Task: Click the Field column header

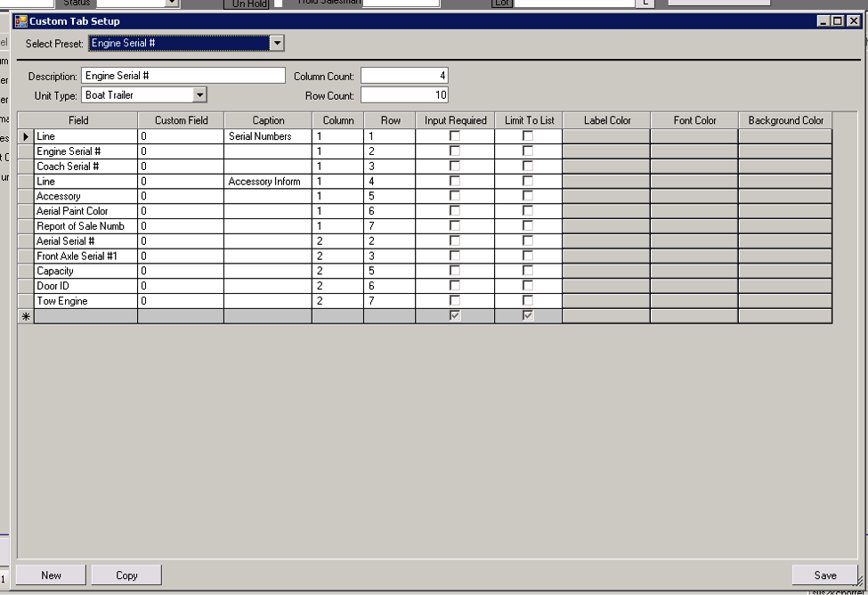Action: click(78, 120)
